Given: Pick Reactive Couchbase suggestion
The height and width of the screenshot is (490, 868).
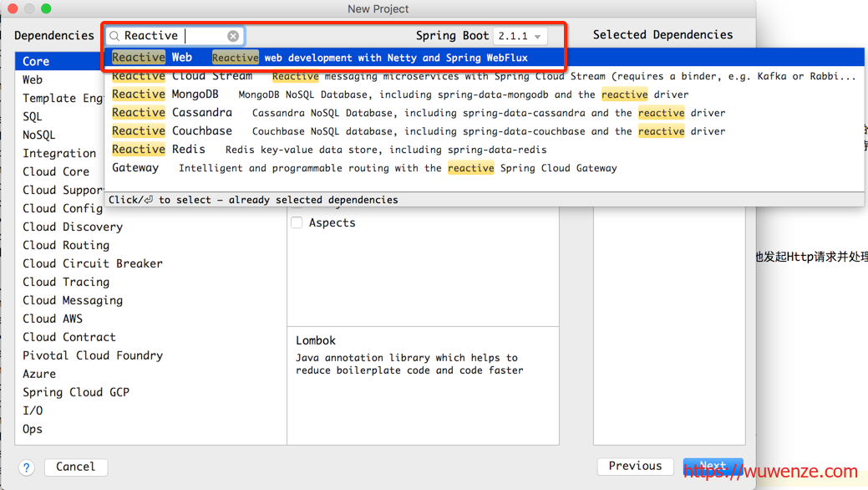Looking at the screenshot, I should pyautogui.click(x=485, y=130).
